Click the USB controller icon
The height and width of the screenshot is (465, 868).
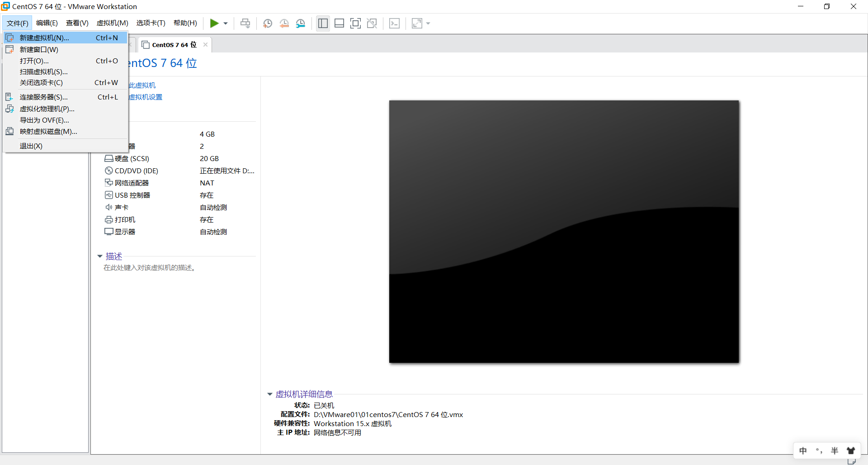[108, 195]
